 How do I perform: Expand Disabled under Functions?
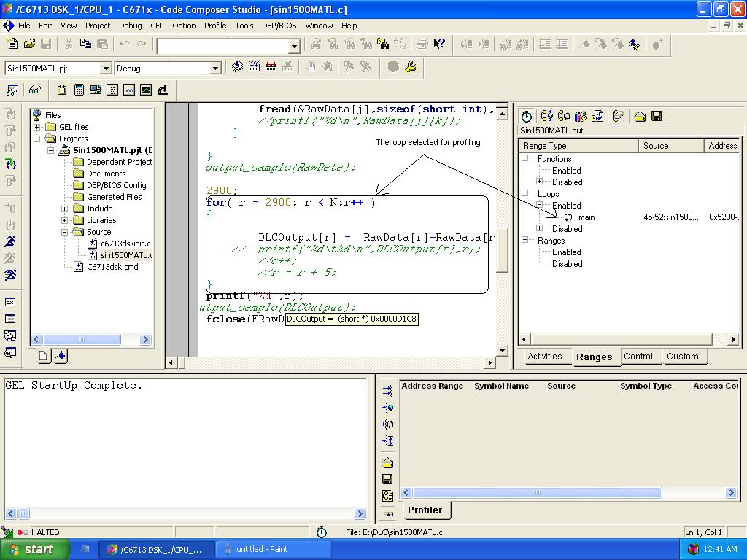point(539,182)
